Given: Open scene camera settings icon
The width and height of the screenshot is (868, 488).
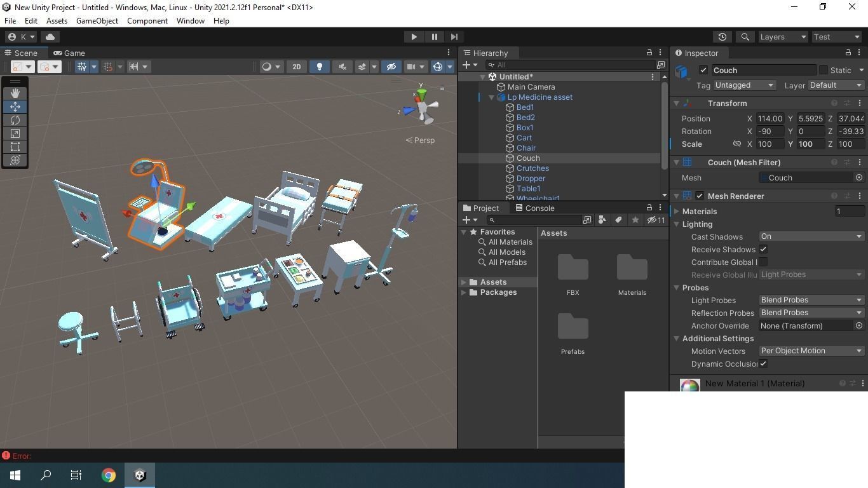Looking at the screenshot, I should (411, 67).
